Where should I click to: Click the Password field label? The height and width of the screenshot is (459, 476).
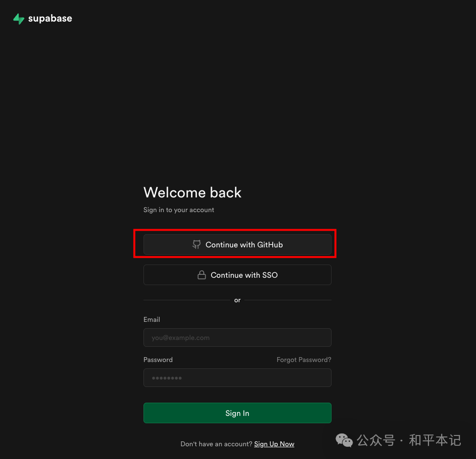tap(158, 360)
